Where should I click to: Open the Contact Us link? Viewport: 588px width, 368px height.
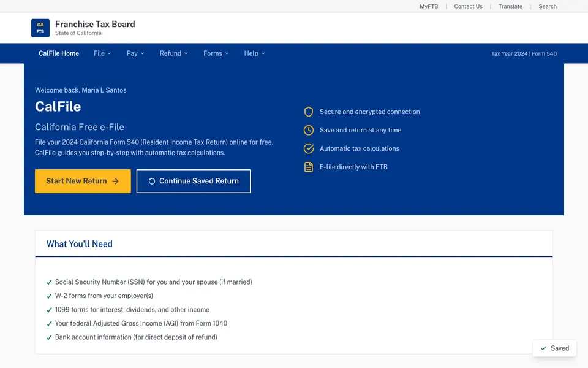[x=468, y=6]
